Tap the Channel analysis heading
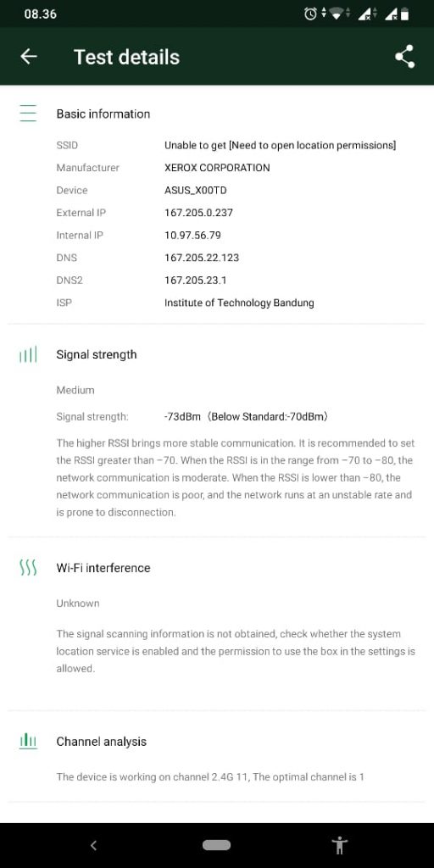The width and height of the screenshot is (434, 868). 102,742
